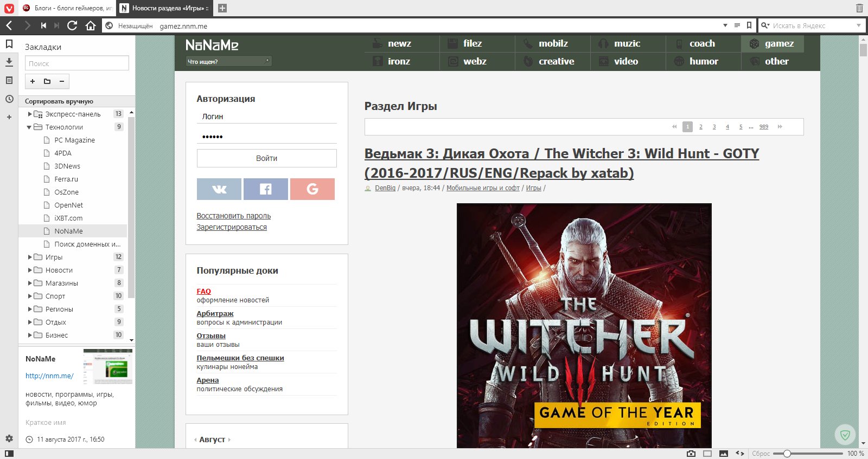Capture a screenshot with camera icon
Screen dimensions: 868x459
tap(691, 454)
